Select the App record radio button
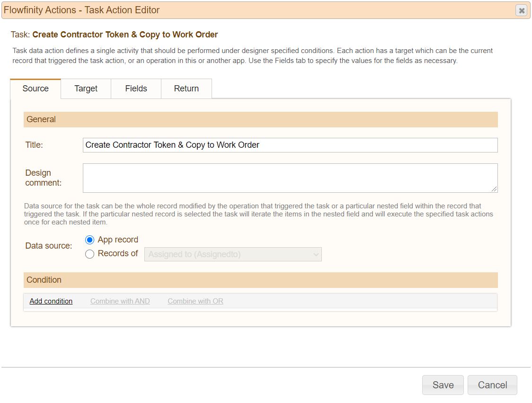Image resolution: width=532 pixels, height=403 pixels. [x=89, y=240]
